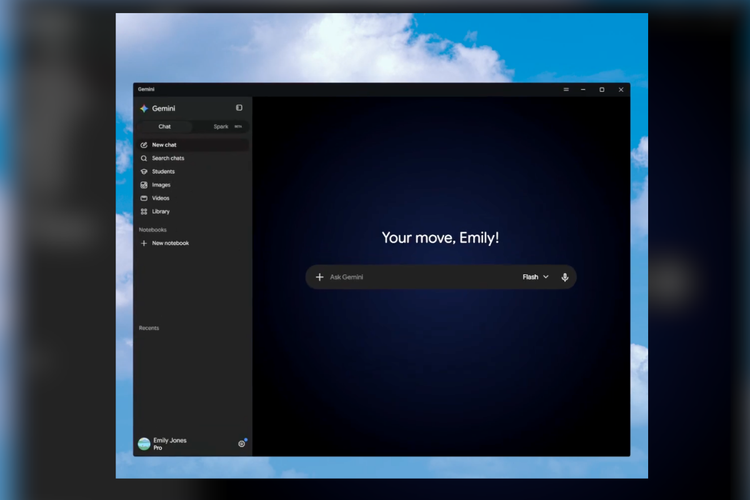Screen dimensions: 750x500
Task: Open settings gear icon near profile
Action: 242,444
